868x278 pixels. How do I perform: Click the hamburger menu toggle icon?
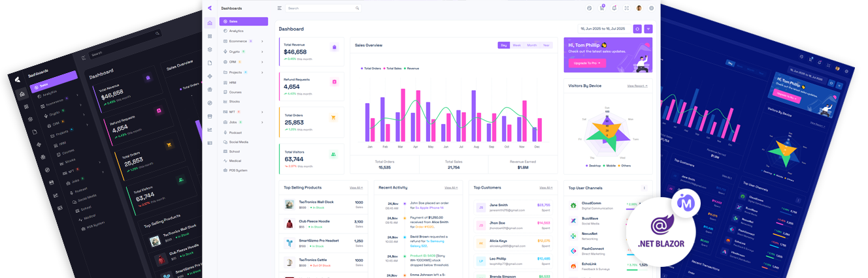pos(280,8)
